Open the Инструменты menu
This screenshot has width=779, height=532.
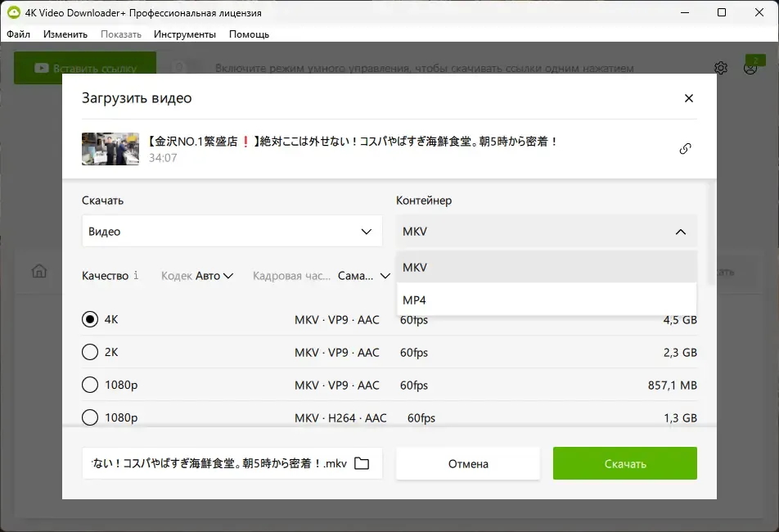pyautogui.click(x=184, y=34)
